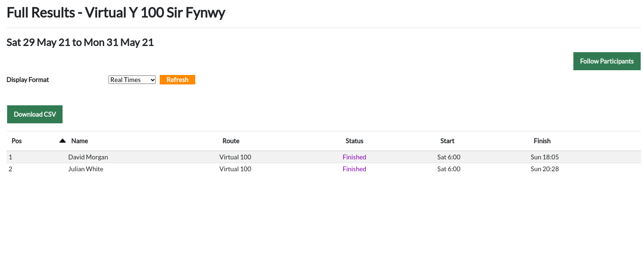Open Julian White's Finished status link
644x259 pixels.
tap(354, 169)
